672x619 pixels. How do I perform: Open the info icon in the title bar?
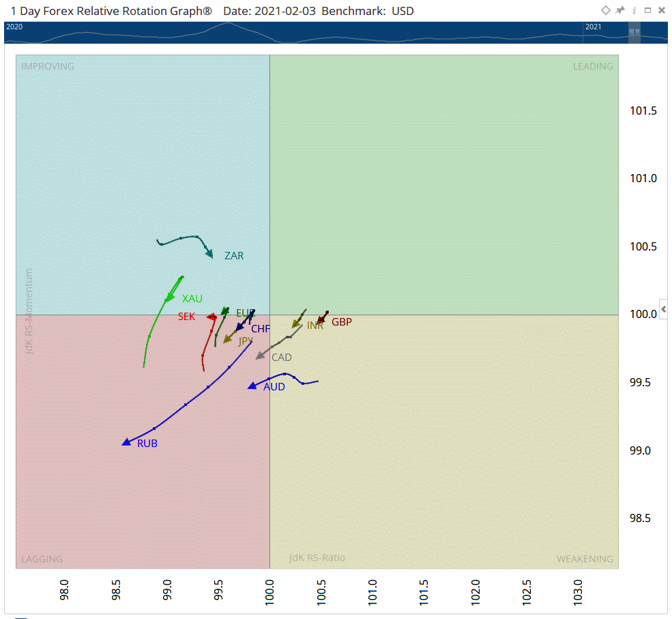634,10
